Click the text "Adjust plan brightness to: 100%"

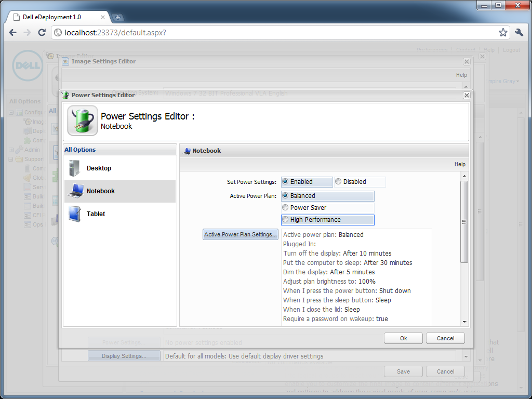click(329, 282)
